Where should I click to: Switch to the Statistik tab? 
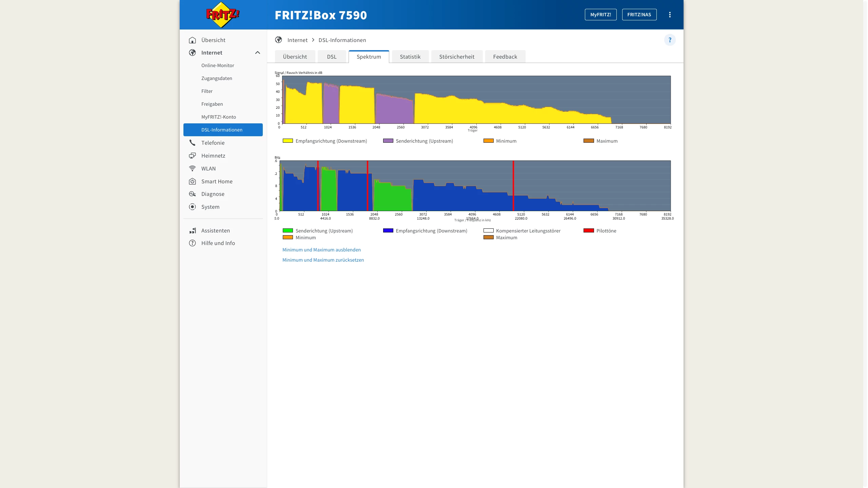point(410,57)
